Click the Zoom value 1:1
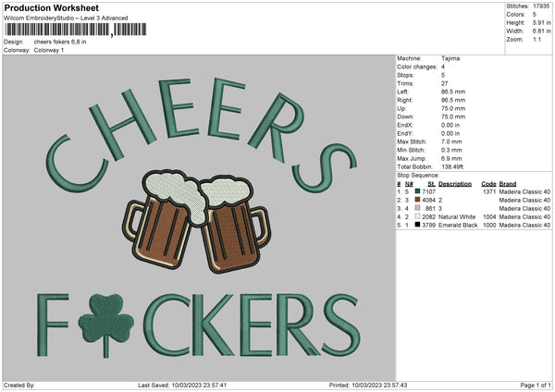This screenshot has height=392, width=555. 536,39
